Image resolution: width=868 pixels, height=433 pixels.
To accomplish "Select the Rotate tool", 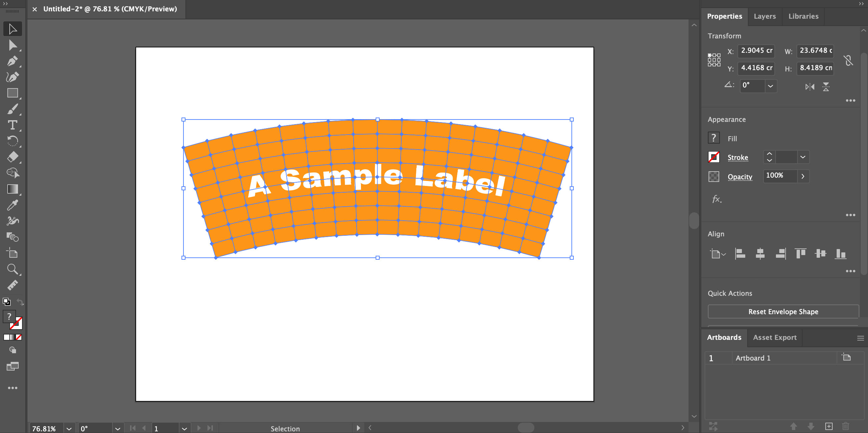I will pyautogui.click(x=13, y=141).
